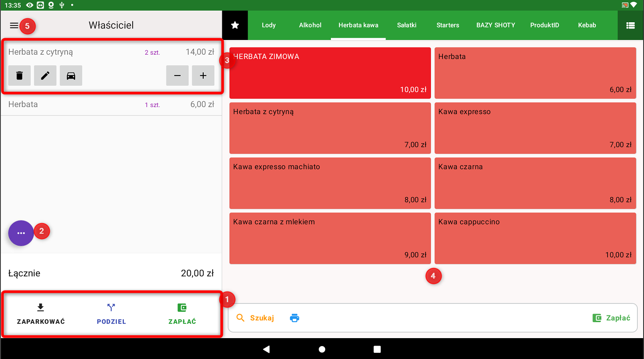This screenshot has height=359, width=644.
Task: Open the favorites star tab
Action: coord(235,25)
